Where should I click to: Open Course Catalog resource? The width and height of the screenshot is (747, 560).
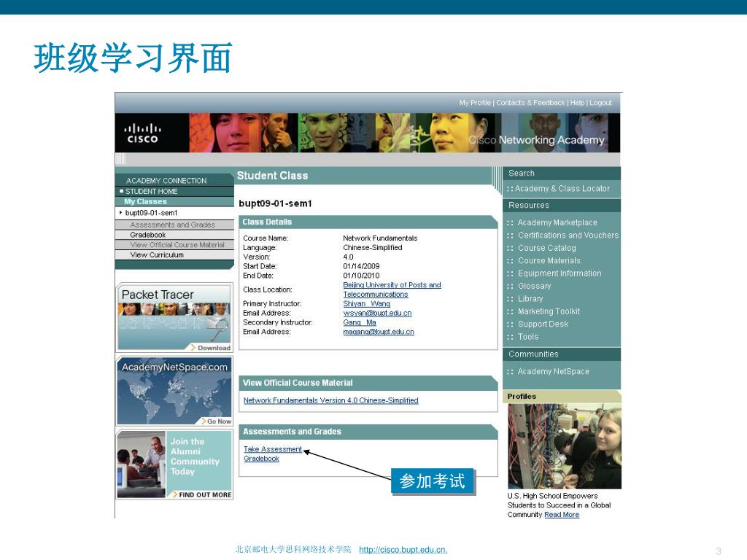tap(547, 248)
